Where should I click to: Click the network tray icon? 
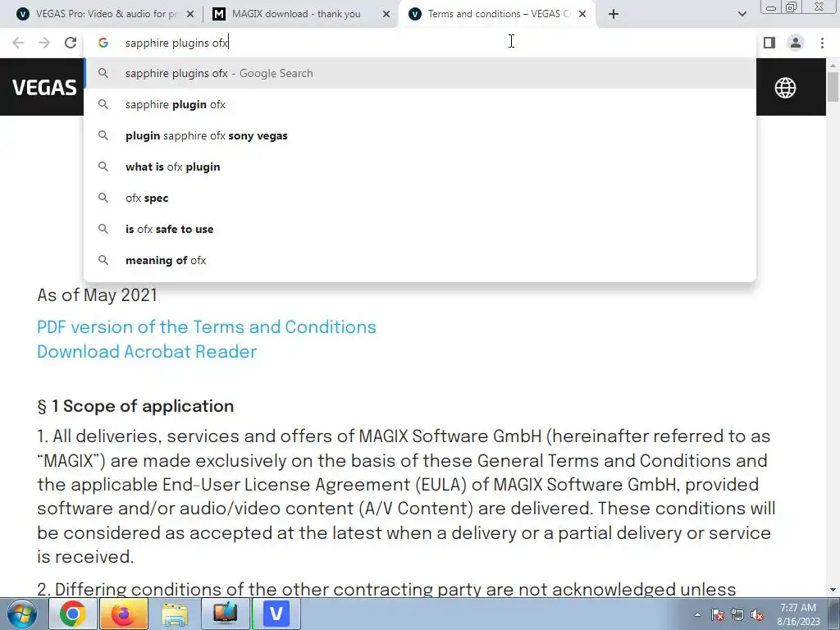coord(737,614)
